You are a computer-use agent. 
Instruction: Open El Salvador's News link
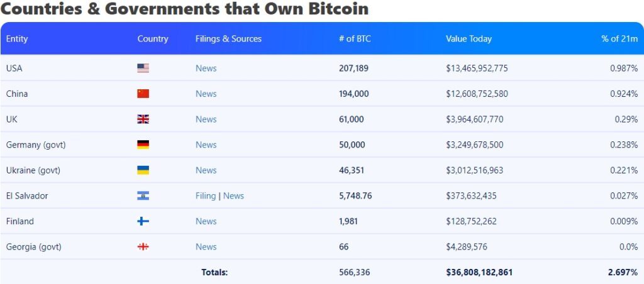233,196
